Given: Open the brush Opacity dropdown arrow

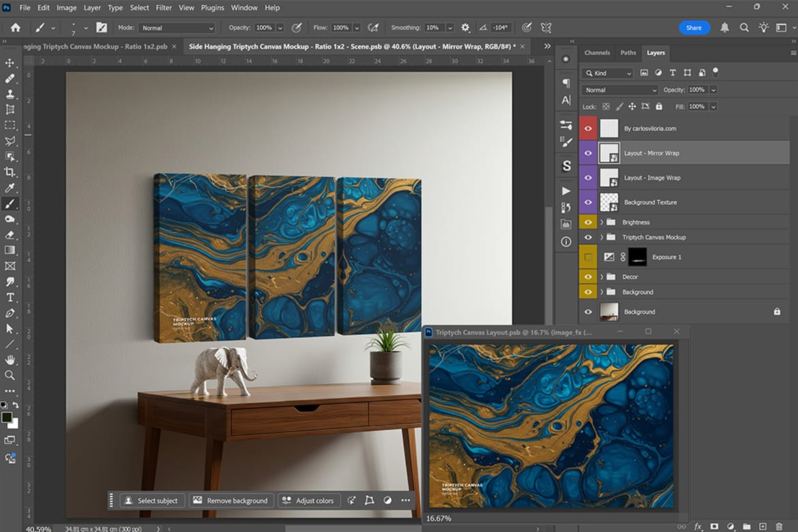Looking at the screenshot, I should 280,28.
